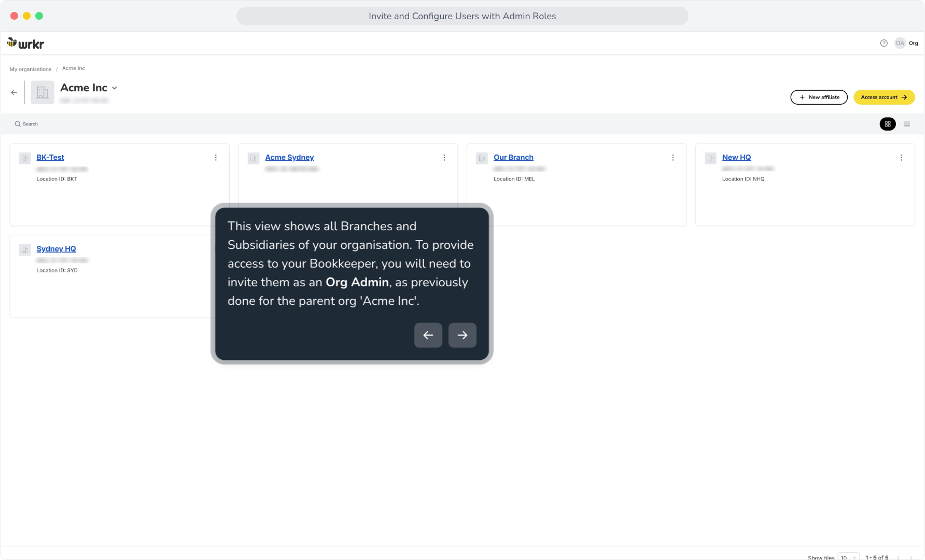Click the Acme Inc breadcrumb item
The height and width of the screenshot is (560, 925).
tap(74, 68)
